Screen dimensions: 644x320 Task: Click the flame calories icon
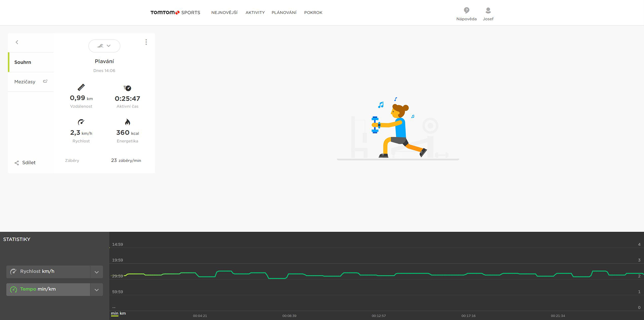127,122
